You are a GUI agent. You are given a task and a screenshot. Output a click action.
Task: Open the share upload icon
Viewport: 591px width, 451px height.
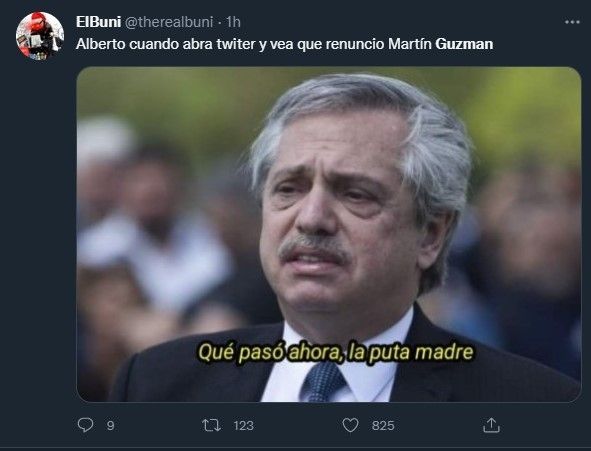pyautogui.click(x=491, y=425)
